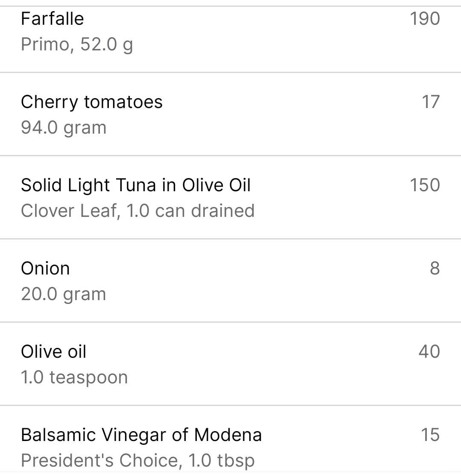Open Solid Light Tuna in Olive Oil

[x=136, y=185]
